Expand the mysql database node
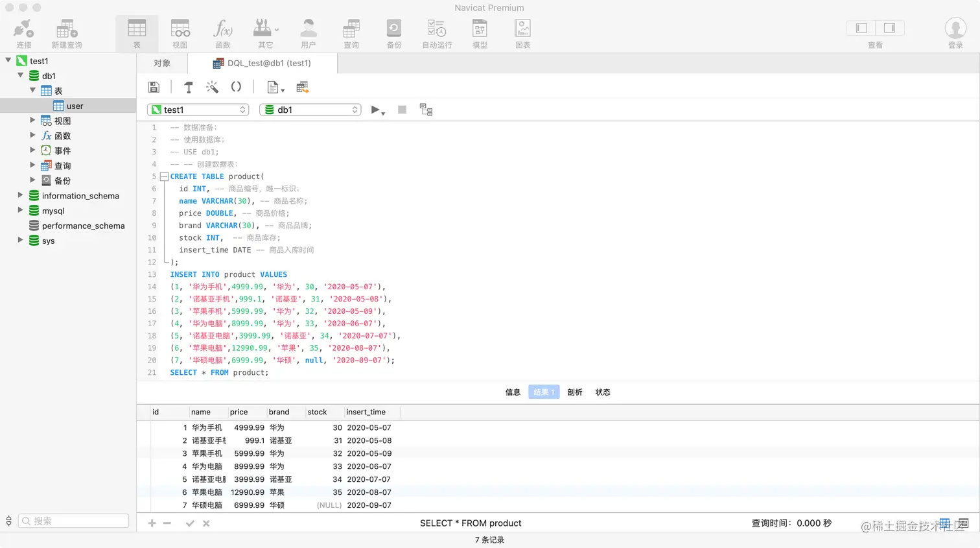The height and width of the screenshot is (548, 980). [x=20, y=209]
